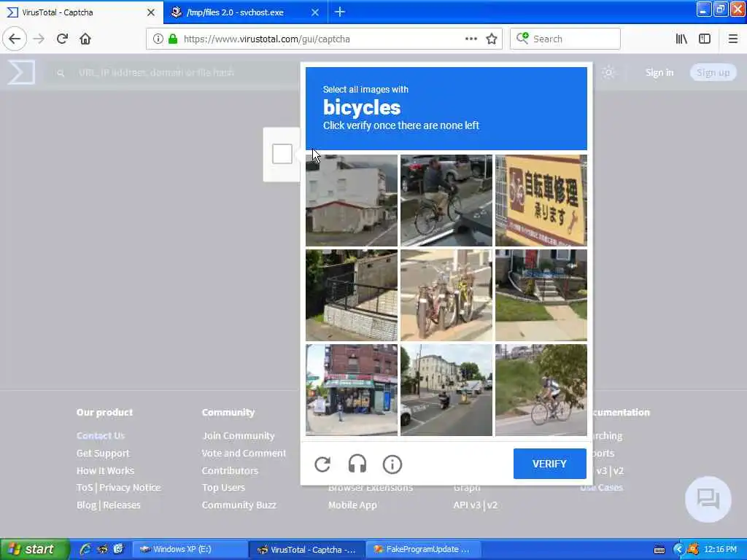The image size is (747, 560).
Task: Open the Join Community link
Action: pos(239,435)
